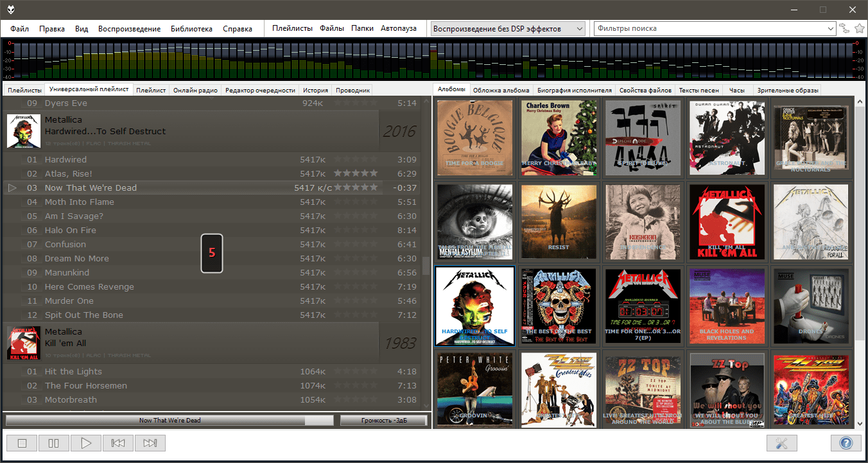Select the Muse Drones album cover
The image size is (868, 463).
point(811,306)
